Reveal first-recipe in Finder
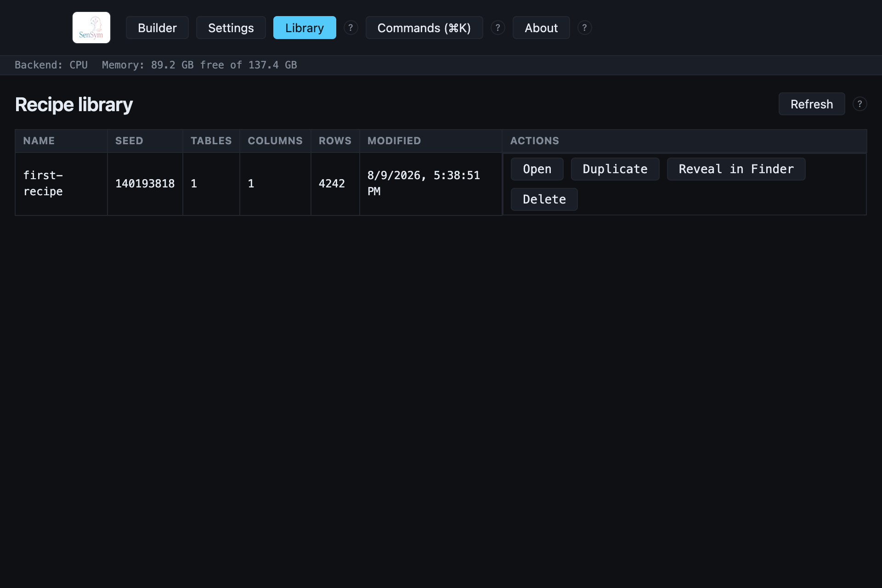 click(736, 169)
